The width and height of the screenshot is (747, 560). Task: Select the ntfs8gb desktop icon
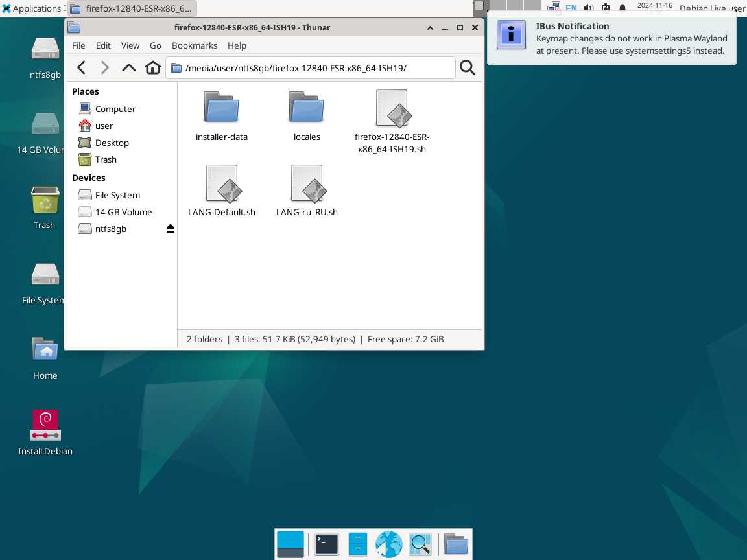(x=45, y=58)
